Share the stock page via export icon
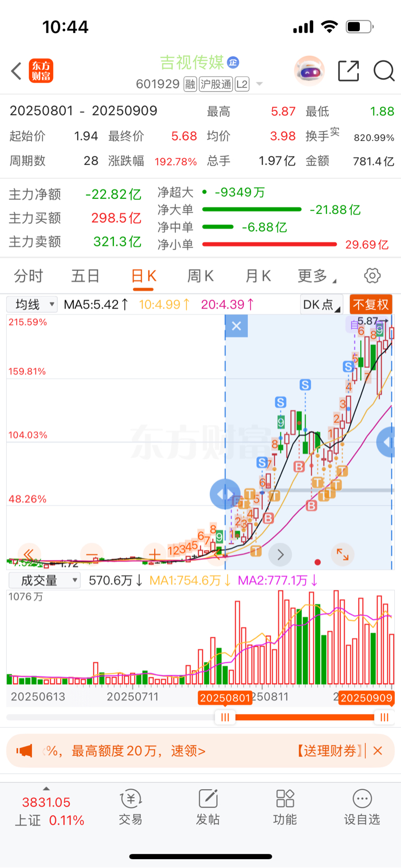Viewport: 401px width, 868px height. pos(348,71)
